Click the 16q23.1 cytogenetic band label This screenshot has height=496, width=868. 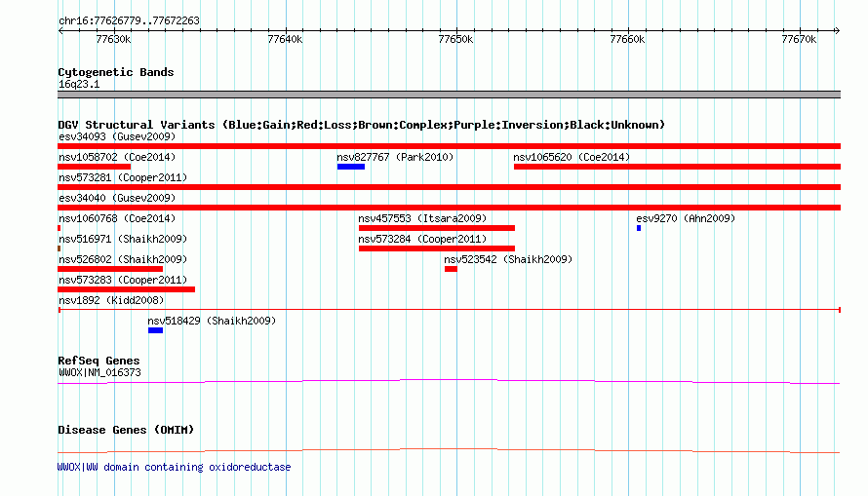(79, 84)
